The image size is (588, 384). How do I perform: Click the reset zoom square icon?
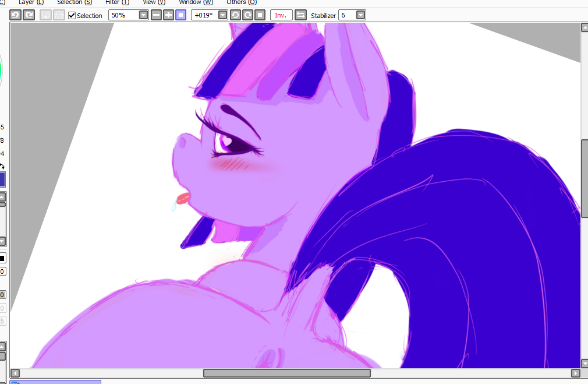pos(180,15)
